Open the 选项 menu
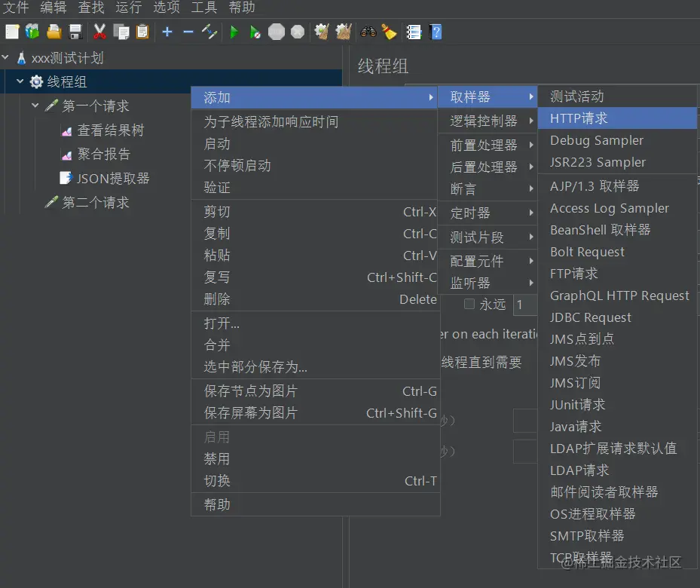 coord(167,8)
